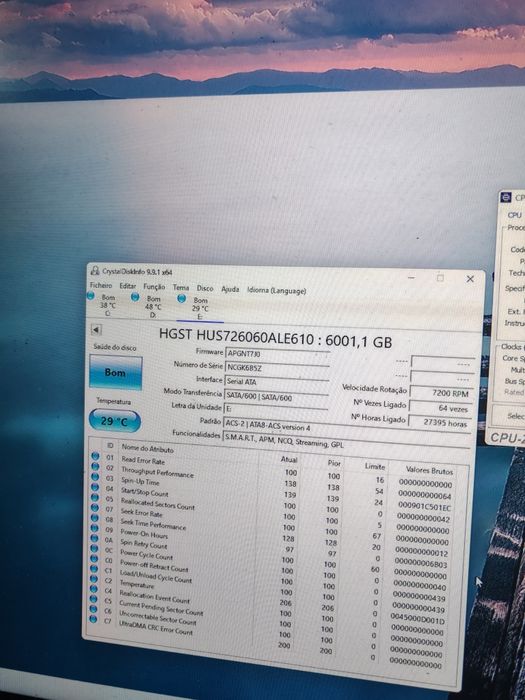
Task: Click status circle for Spin-Up Time row
Action: tap(95, 476)
